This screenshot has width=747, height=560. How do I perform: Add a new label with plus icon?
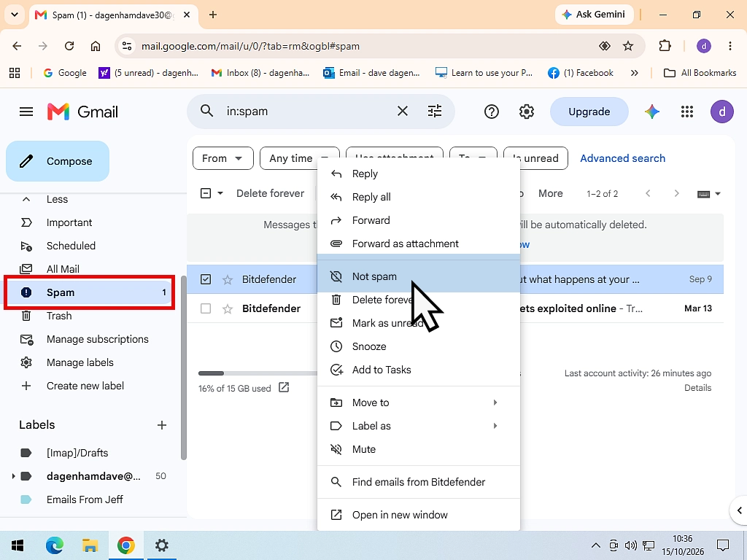click(x=162, y=425)
